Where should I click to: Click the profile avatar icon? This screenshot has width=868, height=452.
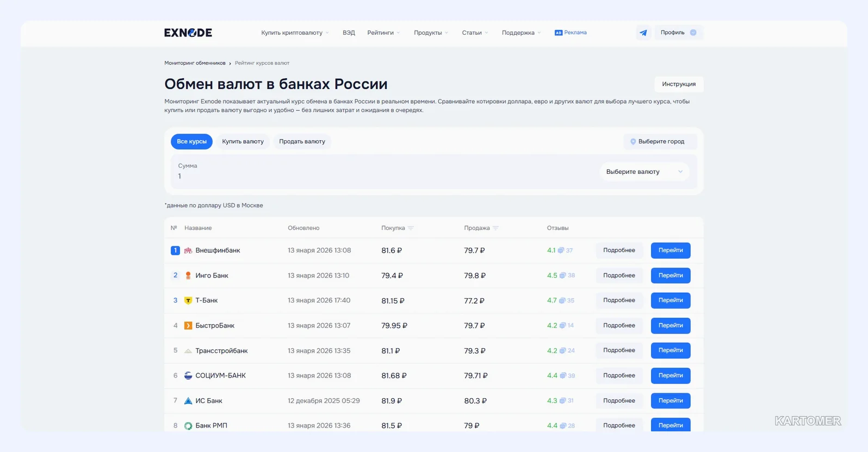[x=693, y=33]
